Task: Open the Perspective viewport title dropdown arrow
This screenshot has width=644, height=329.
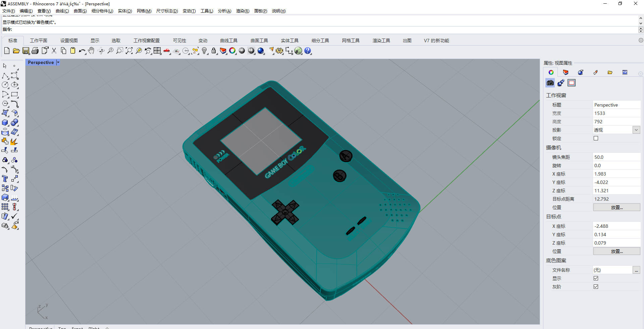Action: (58, 62)
